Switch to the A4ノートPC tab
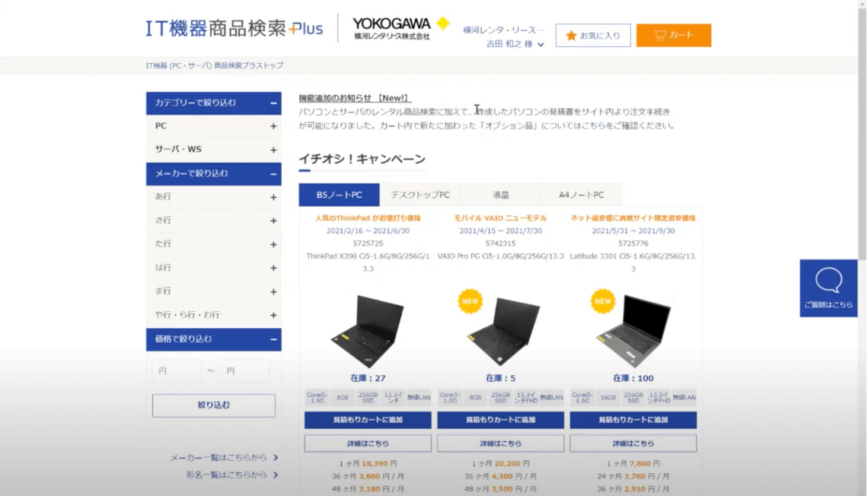This screenshot has width=868, height=496. 581,195
